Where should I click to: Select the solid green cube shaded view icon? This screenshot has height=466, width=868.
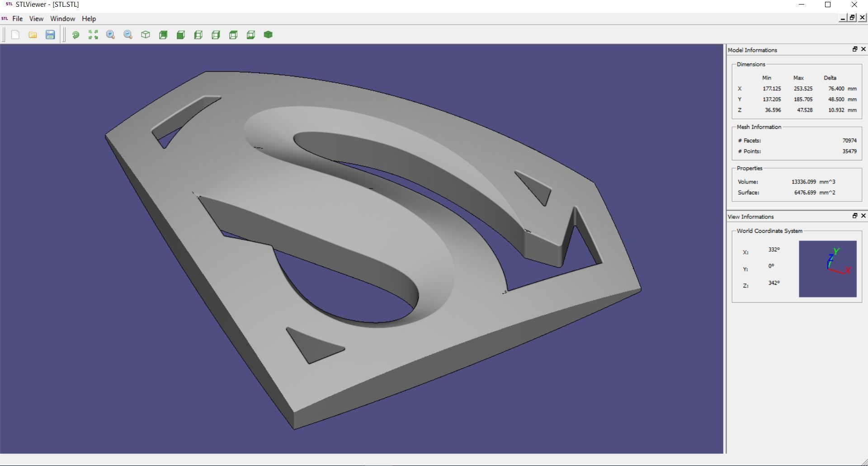(x=268, y=35)
